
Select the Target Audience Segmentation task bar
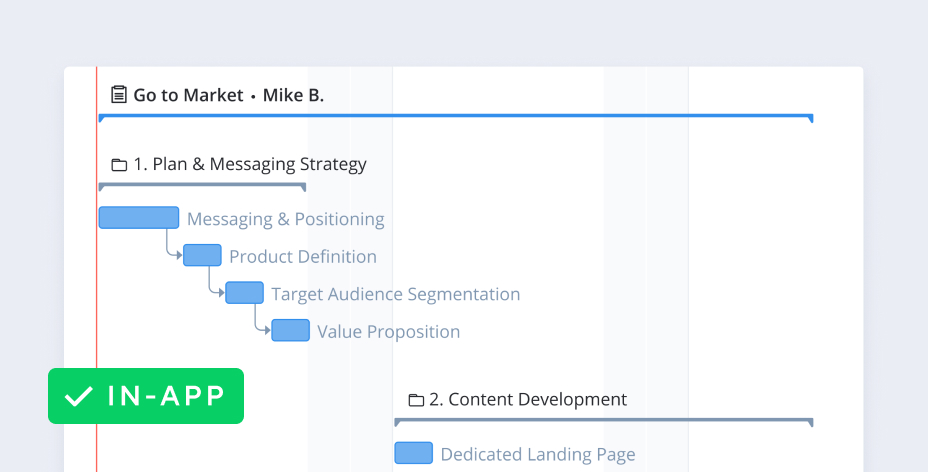click(x=244, y=293)
